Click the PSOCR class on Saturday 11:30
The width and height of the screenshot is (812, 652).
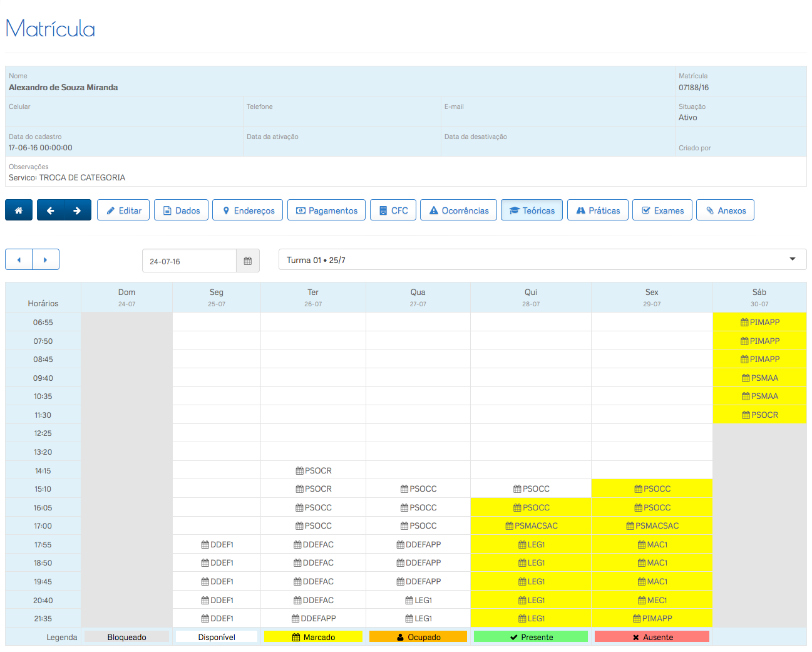[759, 415]
